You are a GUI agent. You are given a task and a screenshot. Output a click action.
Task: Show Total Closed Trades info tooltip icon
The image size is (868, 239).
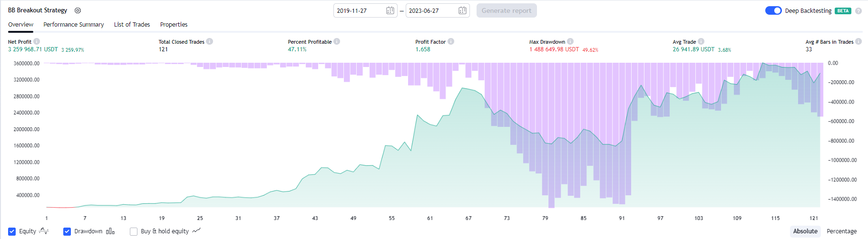210,41
